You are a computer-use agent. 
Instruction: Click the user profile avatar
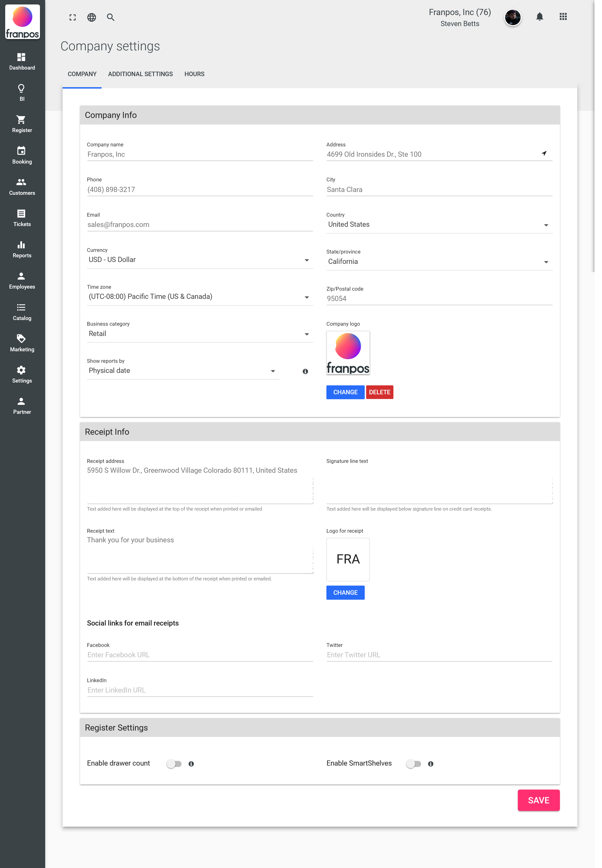pos(513,17)
